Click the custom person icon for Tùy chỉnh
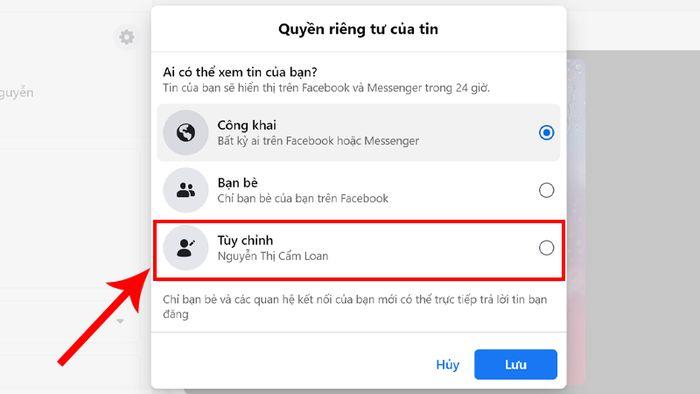The width and height of the screenshot is (700, 394). (186, 248)
